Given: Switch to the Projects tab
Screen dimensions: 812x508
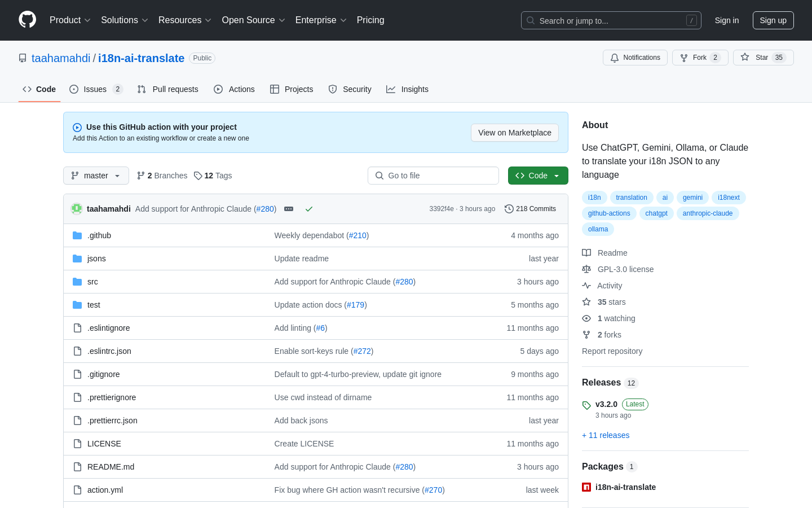Looking at the screenshot, I should click(x=292, y=89).
